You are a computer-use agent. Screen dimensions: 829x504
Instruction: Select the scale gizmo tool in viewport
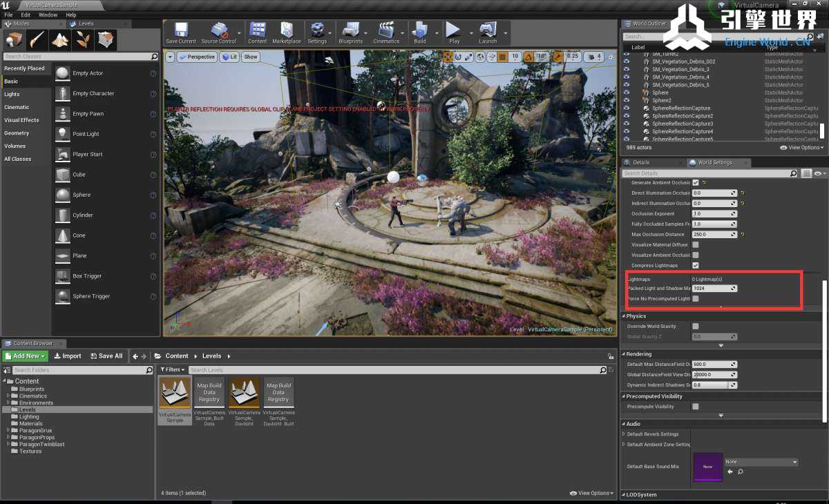pos(468,57)
